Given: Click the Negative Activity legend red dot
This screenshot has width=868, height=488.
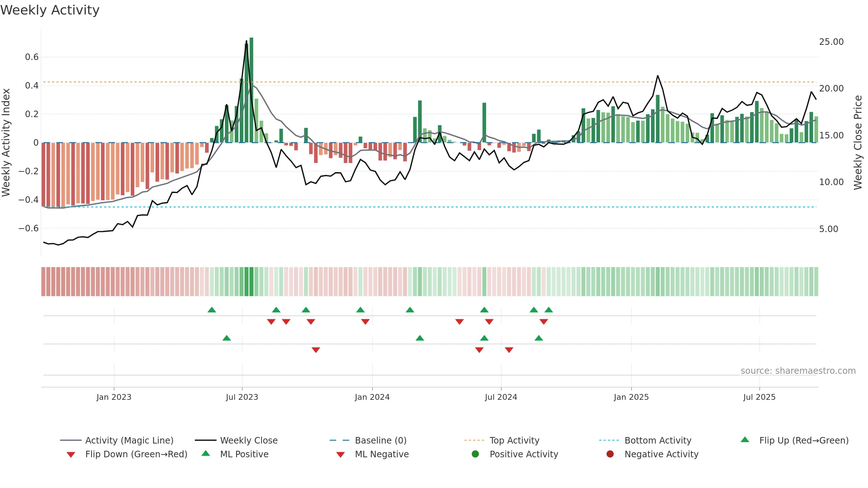Looking at the screenshot, I should [610, 454].
